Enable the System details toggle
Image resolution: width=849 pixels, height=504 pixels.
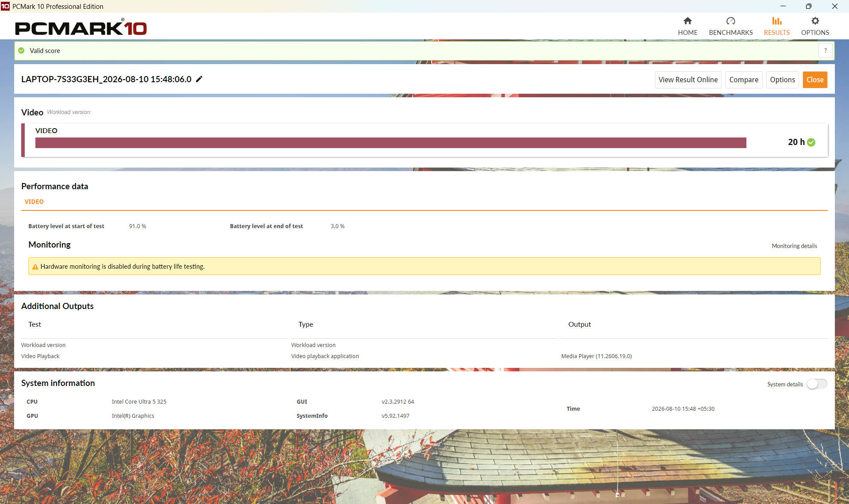(x=816, y=384)
